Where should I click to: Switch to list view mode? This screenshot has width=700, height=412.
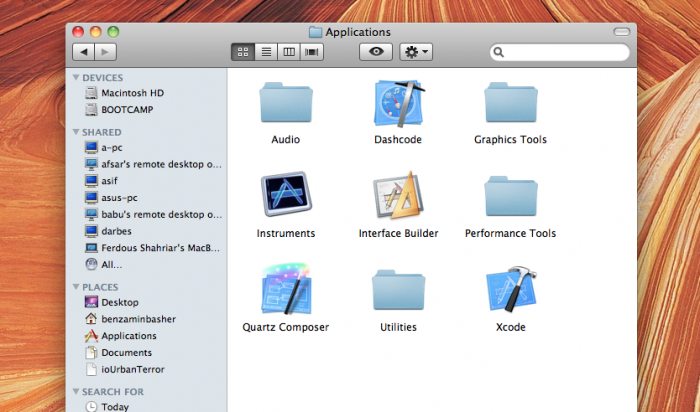[266, 51]
